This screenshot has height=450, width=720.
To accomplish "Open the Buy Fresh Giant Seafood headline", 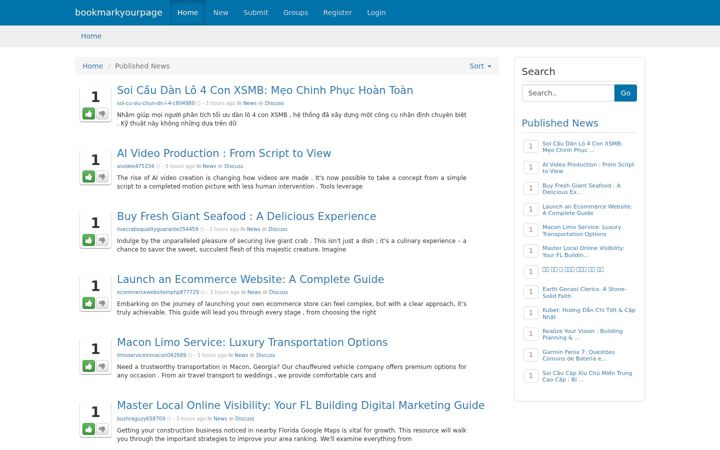I will [246, 216].
